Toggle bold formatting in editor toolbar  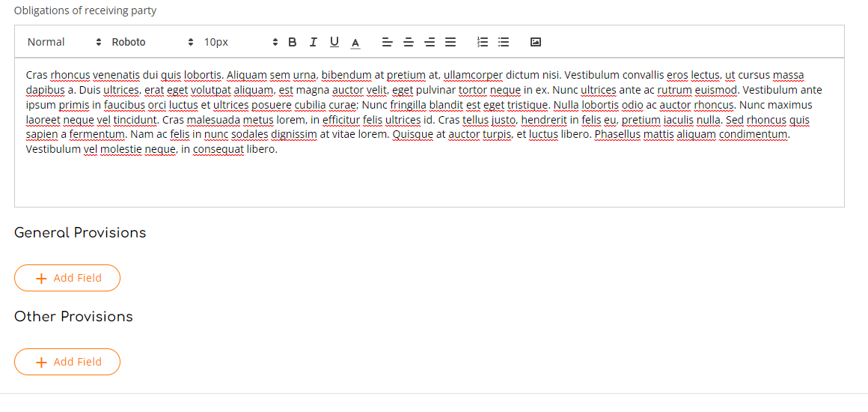tap(293, 42)
